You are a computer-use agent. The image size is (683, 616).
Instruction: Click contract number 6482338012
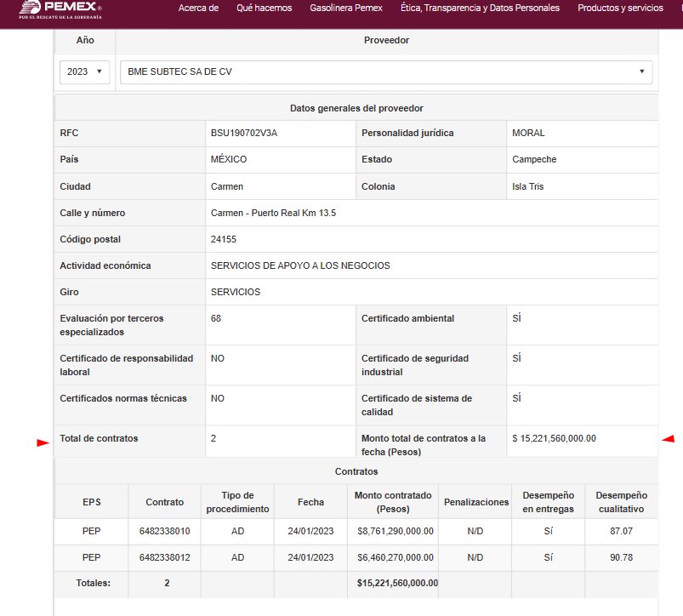point(165,557)
